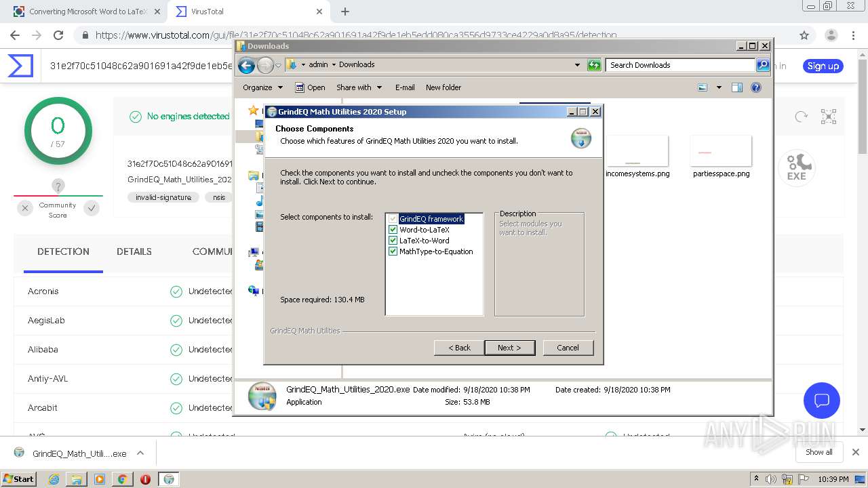Open the media player taskbar icon
This screenshot has height=488, width=868.
click(100, 479)
